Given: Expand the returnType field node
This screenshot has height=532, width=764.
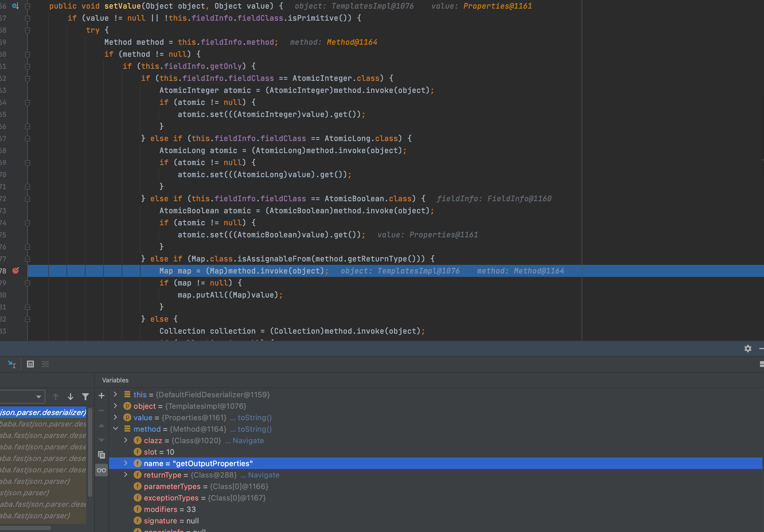Looking at the screenshot, I should tap(126, 475).
